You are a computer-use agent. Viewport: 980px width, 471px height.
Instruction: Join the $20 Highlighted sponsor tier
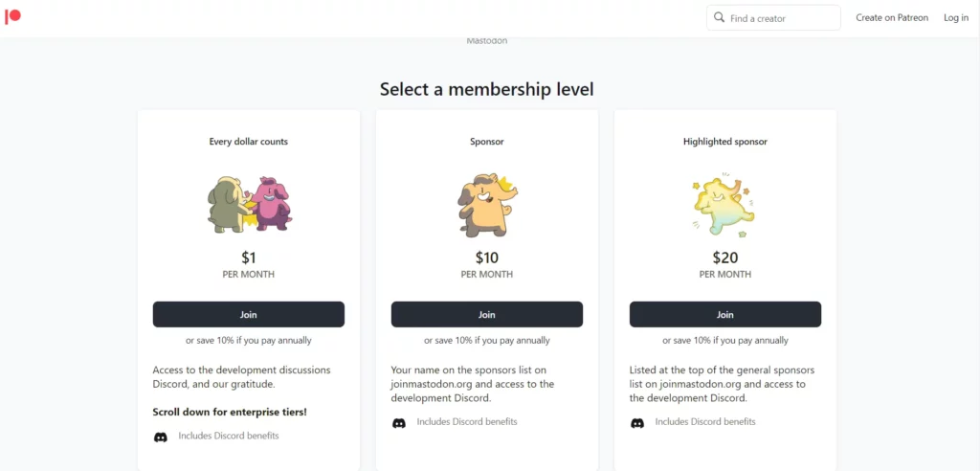[x=725, y=315]
